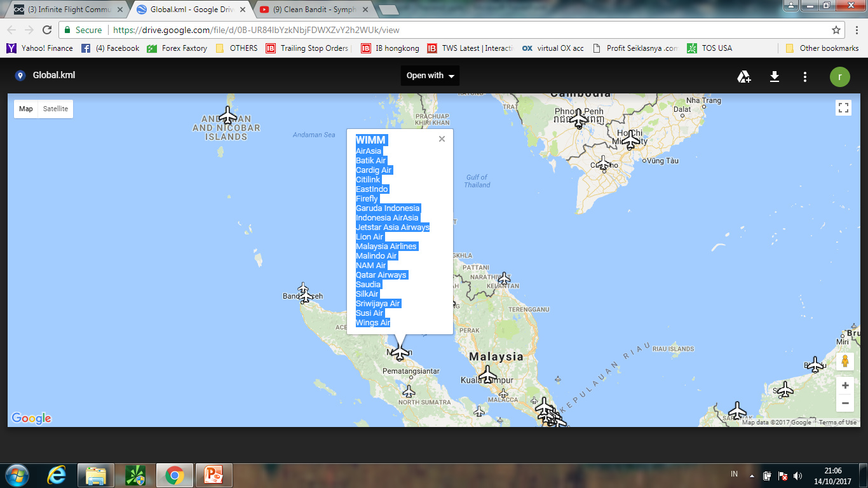The width and height of the screenshot is (868, 488).
Task: Open the Other bookmarks folder
Action: 822,48
